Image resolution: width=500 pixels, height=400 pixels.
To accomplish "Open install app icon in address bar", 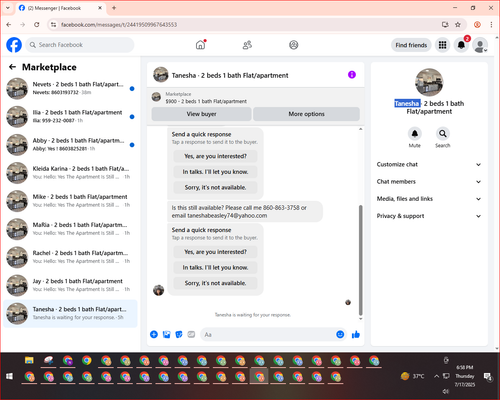I will pos(445,25).
